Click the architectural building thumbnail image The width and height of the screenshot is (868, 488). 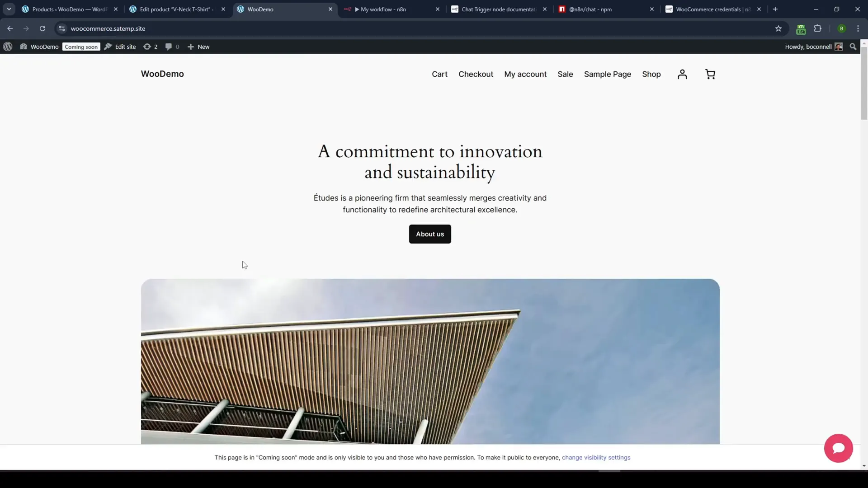point(430,361)
